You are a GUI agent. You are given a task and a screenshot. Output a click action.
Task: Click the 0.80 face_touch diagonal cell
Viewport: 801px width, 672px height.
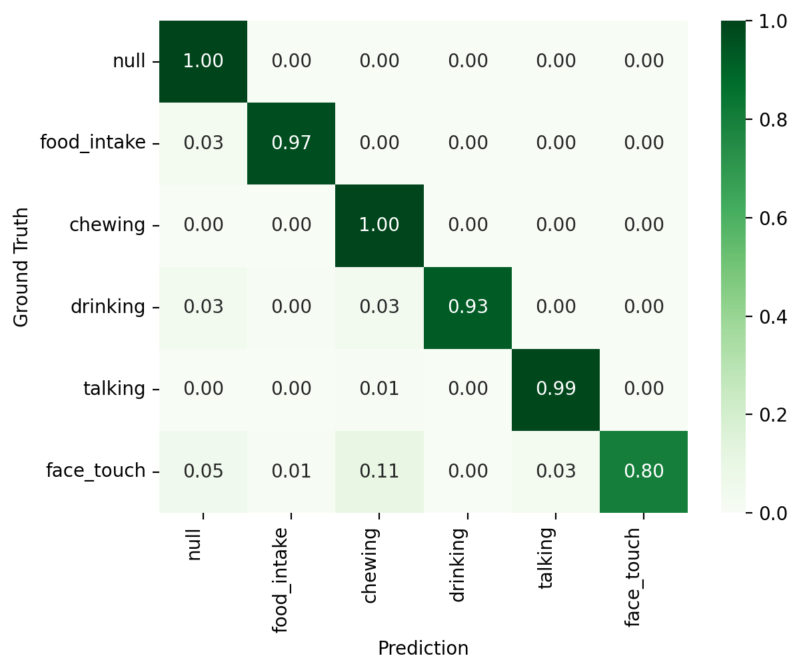click(644, 472)
